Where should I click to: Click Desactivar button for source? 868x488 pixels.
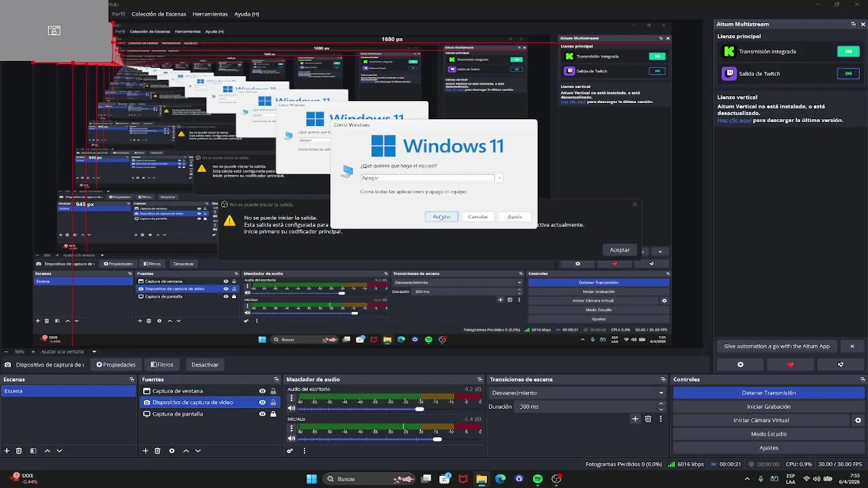tap(205, 365)
